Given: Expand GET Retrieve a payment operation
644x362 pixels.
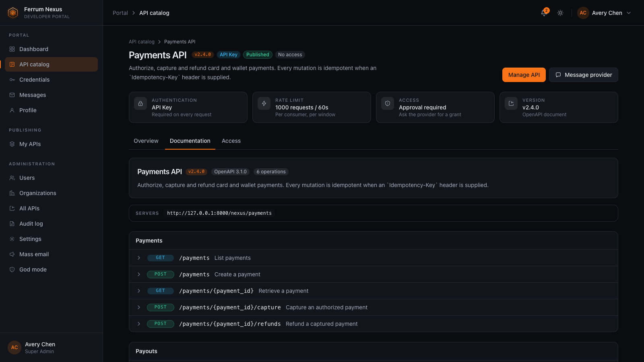Looking at the screenshot, I should (374, 291).
